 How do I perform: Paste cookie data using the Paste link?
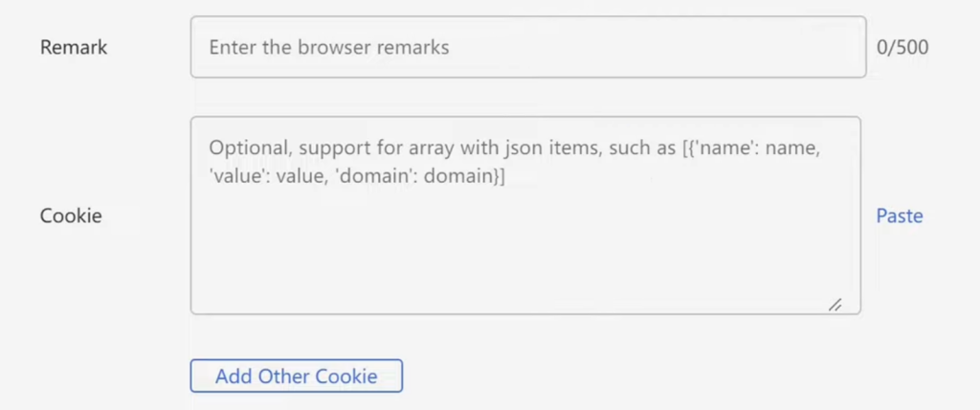pos(900,216)
